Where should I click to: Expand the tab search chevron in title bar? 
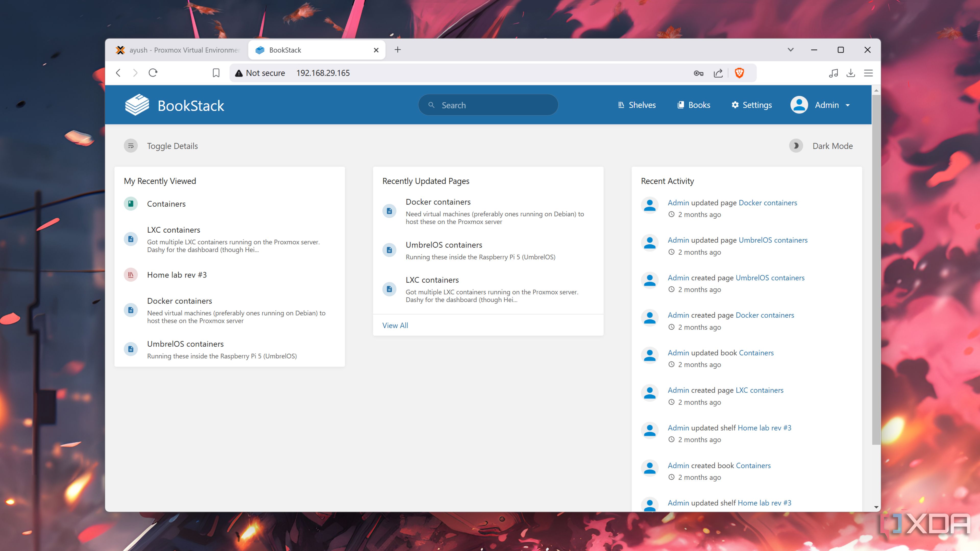coord(791,50)
